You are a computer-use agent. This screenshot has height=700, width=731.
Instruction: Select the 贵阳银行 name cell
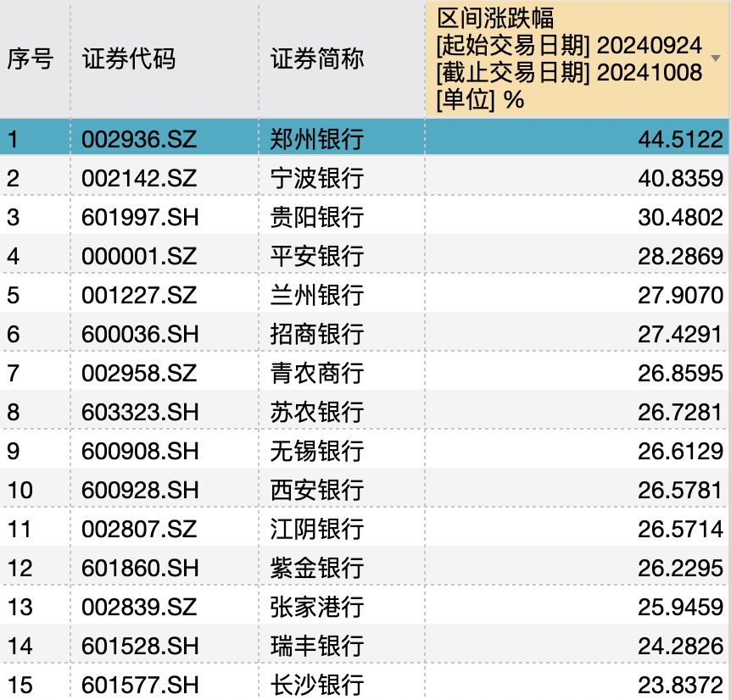(x=317, y=218)
